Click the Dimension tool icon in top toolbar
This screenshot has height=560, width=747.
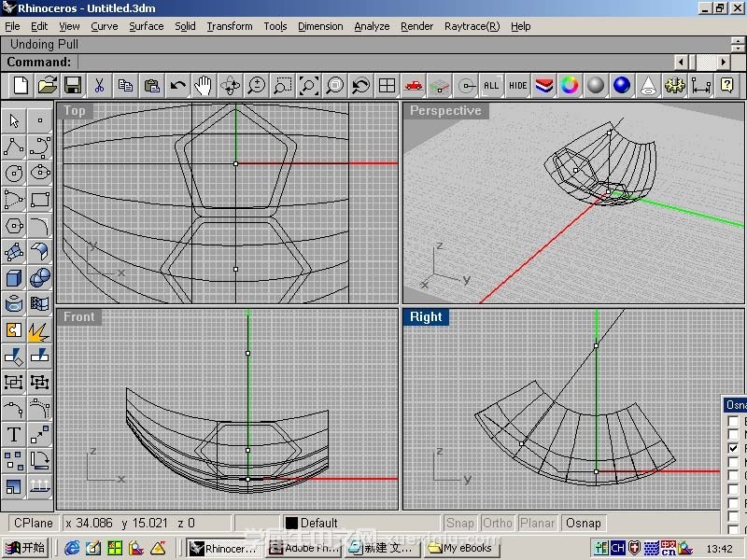tap(701, 86)
